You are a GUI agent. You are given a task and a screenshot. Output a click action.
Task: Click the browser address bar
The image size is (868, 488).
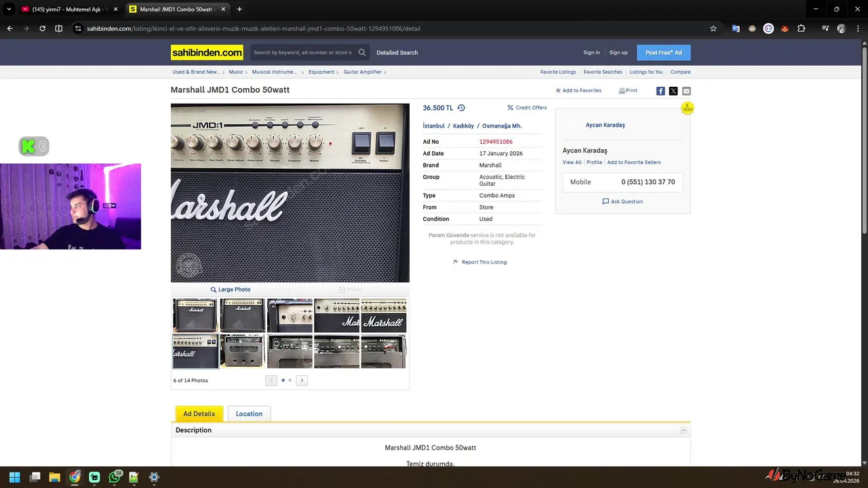[x=389, y=28]
